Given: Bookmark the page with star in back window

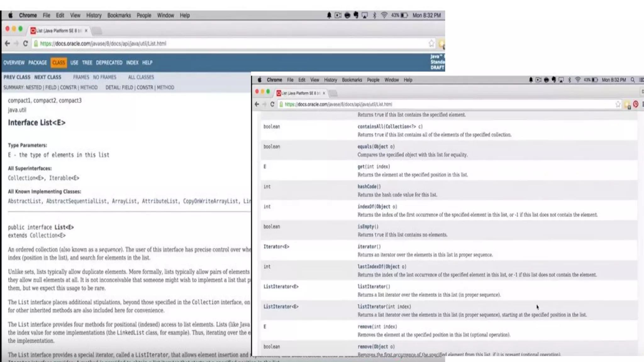Looking at the screenshot, I should pyautogui.click(x=431, y=44).
